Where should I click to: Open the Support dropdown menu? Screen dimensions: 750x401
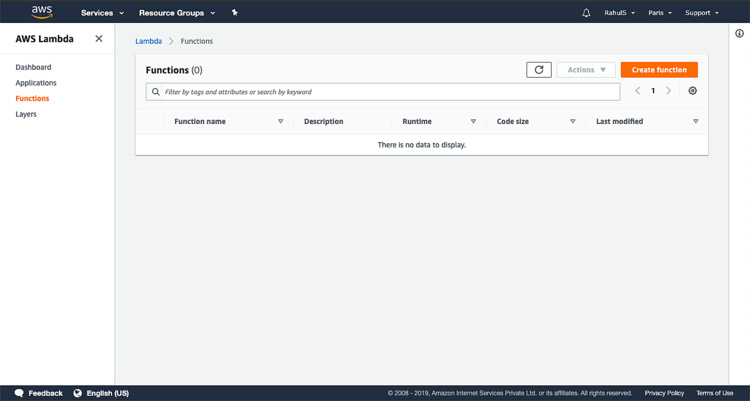point(701,13)
